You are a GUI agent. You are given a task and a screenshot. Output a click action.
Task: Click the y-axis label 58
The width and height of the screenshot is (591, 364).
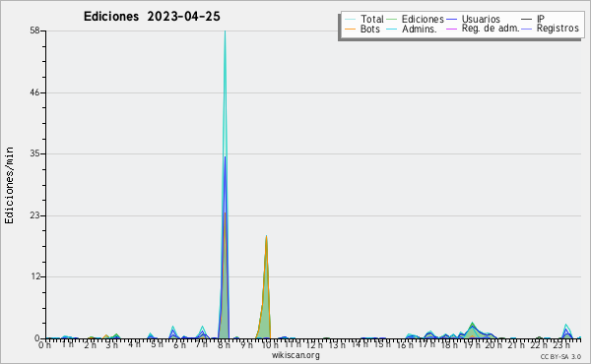(x=35, y=30)
